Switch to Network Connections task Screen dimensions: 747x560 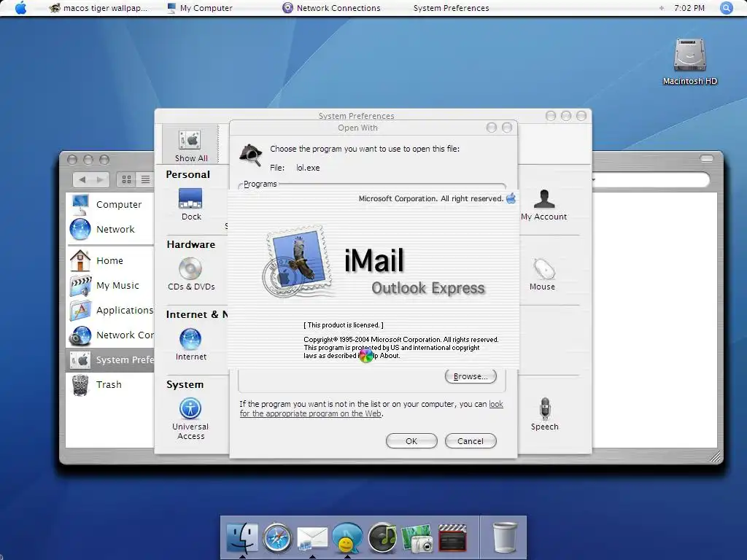pos(332,7)
